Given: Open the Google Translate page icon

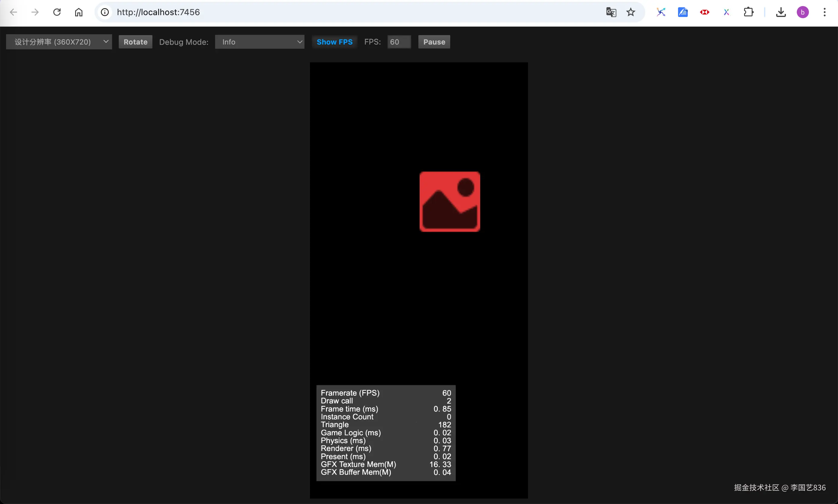Looking at the screenshot, I should click(x=611, y=12).
